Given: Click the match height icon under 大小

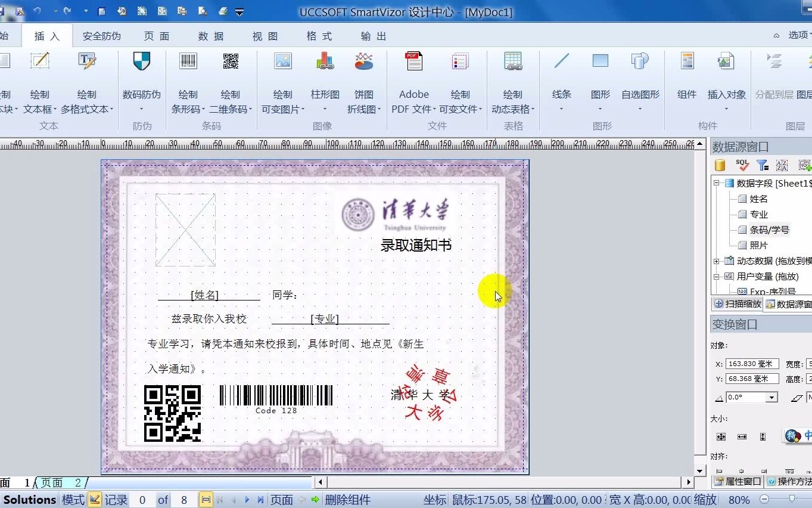Looking at the screenshot, I should pos(763,437).
